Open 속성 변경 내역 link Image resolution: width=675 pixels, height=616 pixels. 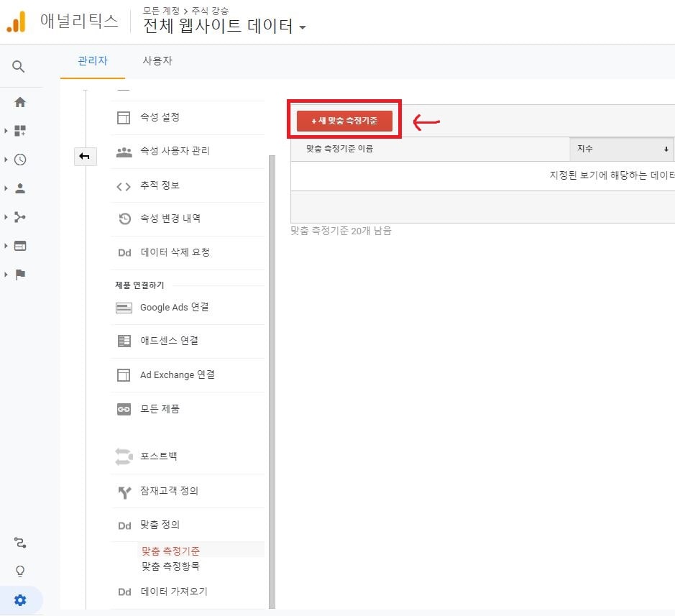[170, 219]
